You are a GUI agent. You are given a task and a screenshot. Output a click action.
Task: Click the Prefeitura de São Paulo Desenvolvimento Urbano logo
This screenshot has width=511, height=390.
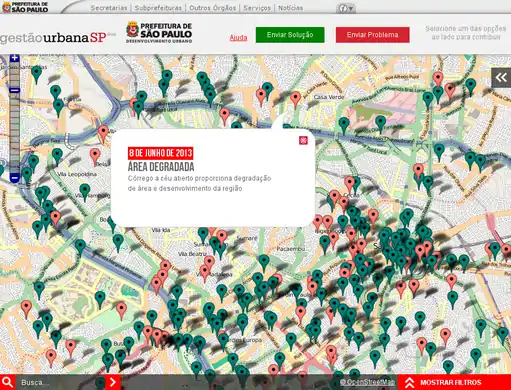159,32
